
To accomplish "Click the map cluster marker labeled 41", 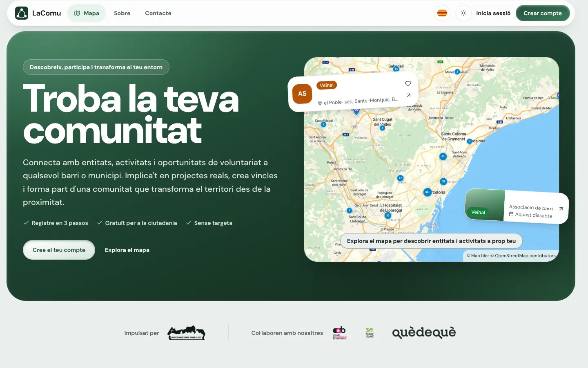I will (x=443, y=156).
